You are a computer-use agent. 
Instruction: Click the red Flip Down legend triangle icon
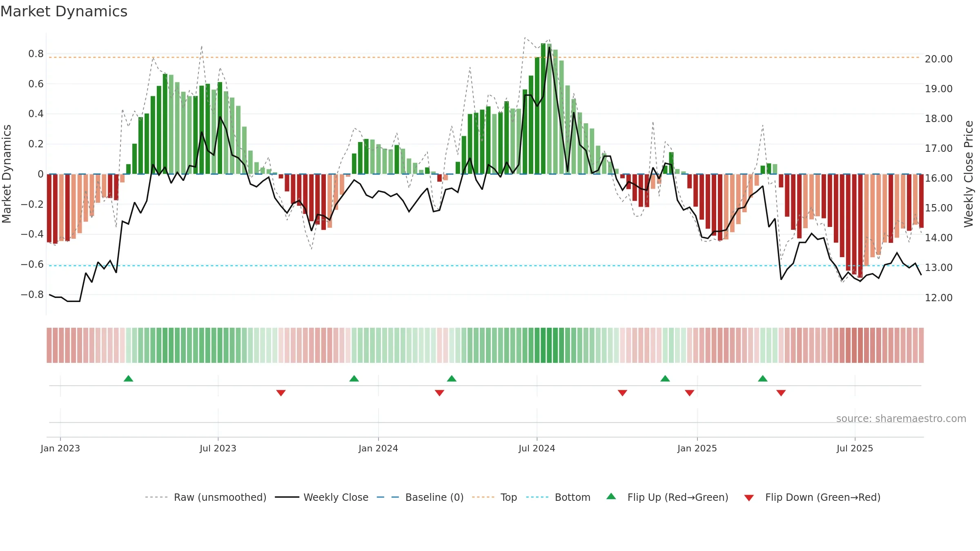749,498
